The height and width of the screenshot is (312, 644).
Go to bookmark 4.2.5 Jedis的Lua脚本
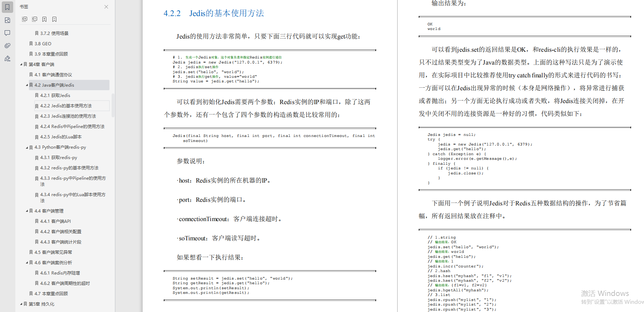(61, 137)
